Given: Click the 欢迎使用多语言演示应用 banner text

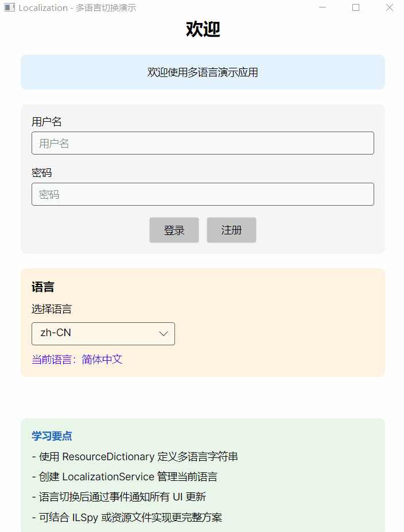Looking at the screenshot, I should pos(203,72).
